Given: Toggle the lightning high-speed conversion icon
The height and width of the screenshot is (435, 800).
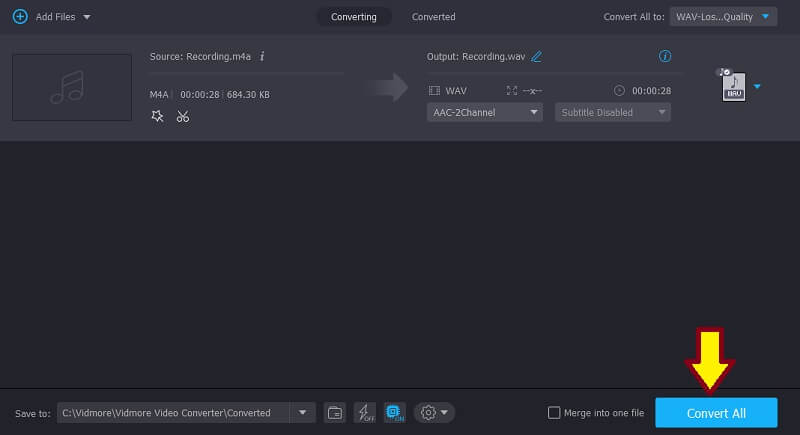Looking at the screenshot, I should 364,412.
